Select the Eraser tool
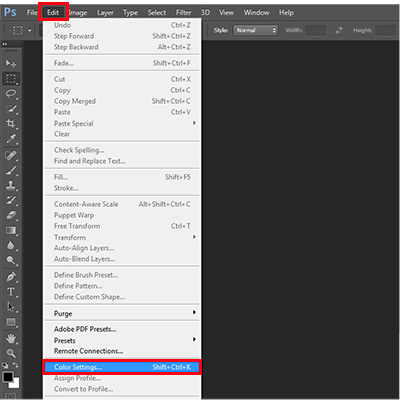The image size is (400, 400). (x=11, y=215)
